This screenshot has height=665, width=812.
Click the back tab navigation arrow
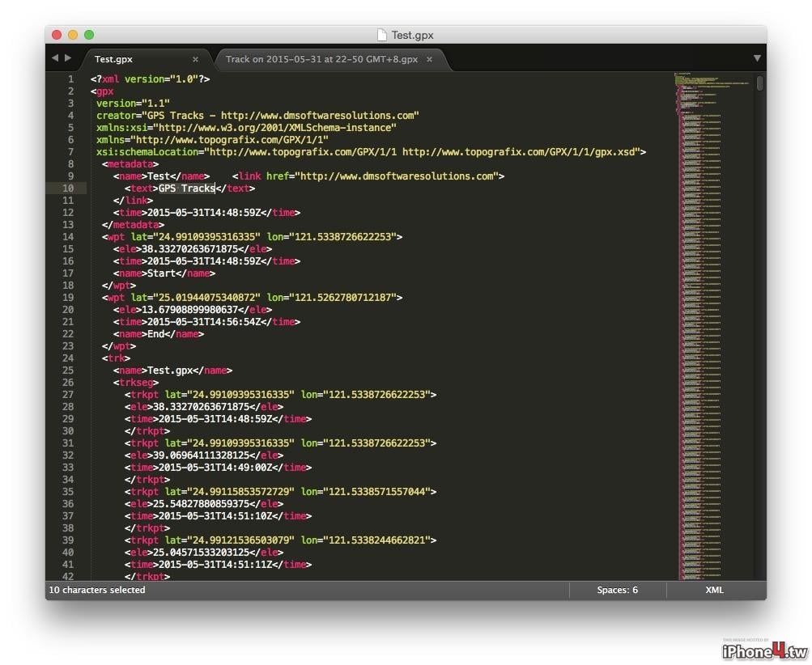pyautogui.click(x=55, y=58)
